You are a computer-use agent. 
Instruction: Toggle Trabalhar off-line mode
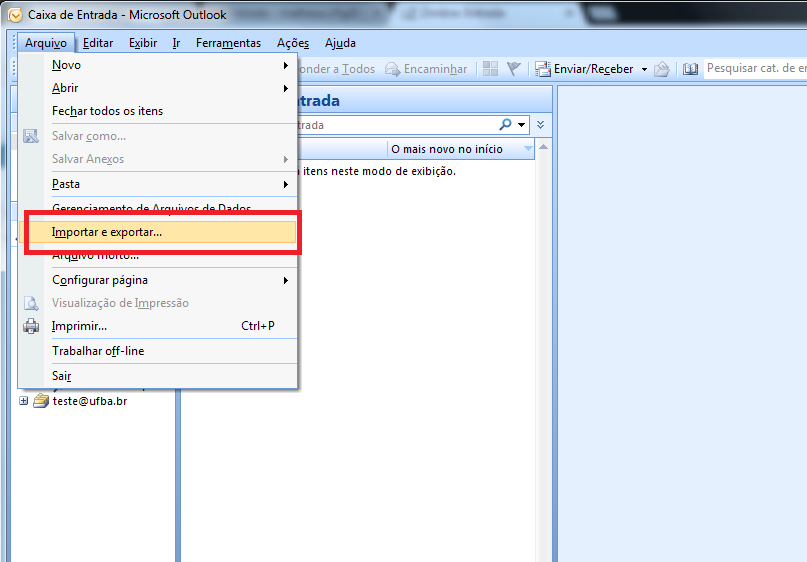click(98, 351)
